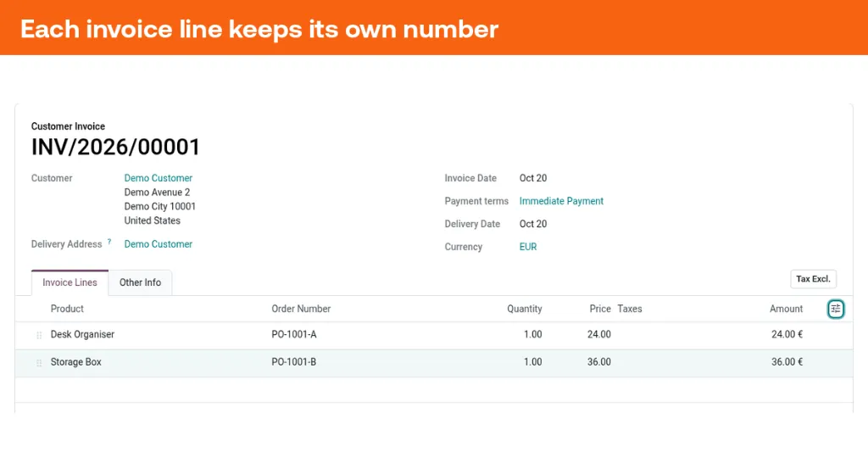Open the optional columns settings icon
The height and width of the screenshot is (463, 868).
(x=835, y=309)
